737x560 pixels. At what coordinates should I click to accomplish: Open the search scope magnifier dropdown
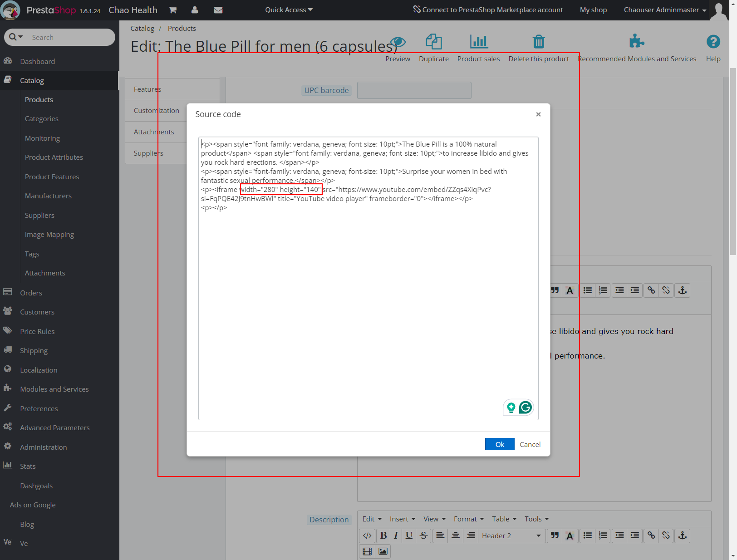(15, 37)
